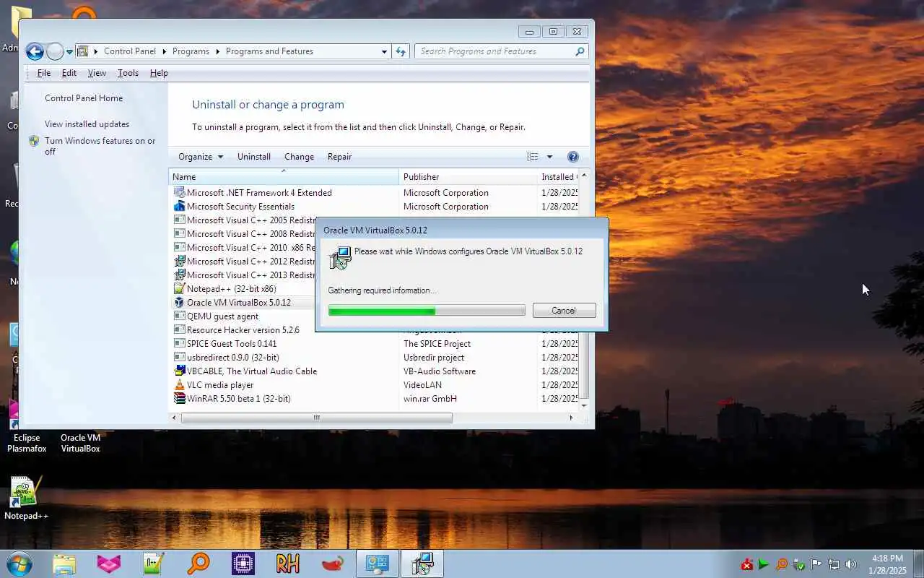The height and width of the screenshot is (578, 924).
Task: Open the Edit menu
Action: 69,73
